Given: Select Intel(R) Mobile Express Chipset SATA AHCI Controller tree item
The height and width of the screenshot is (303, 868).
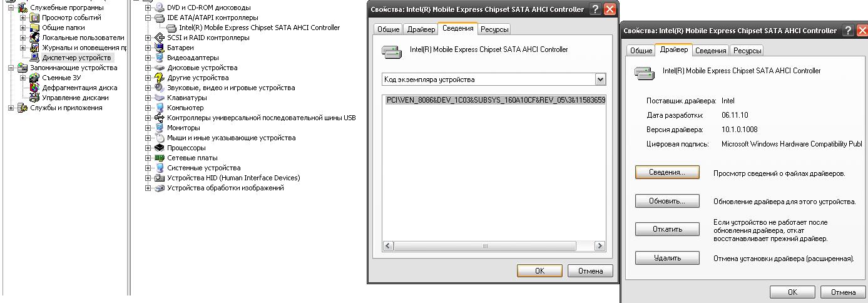Looking at the screenshot, I should (260, 28).
